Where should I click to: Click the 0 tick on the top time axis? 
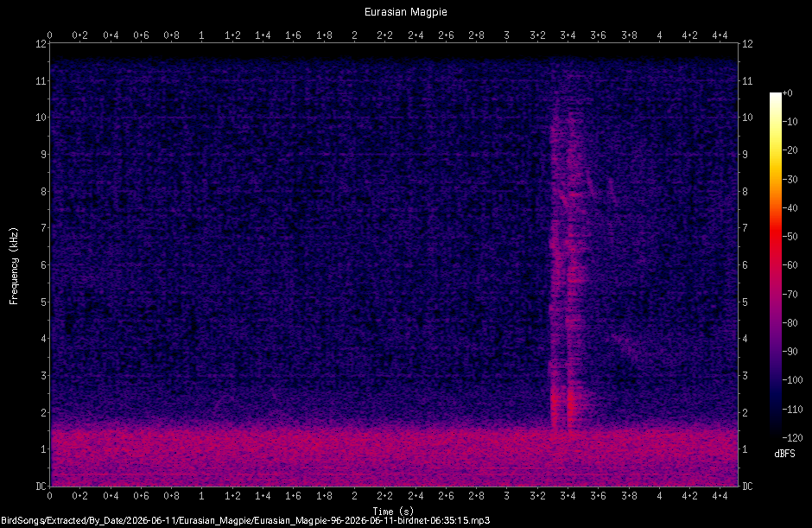50,35
